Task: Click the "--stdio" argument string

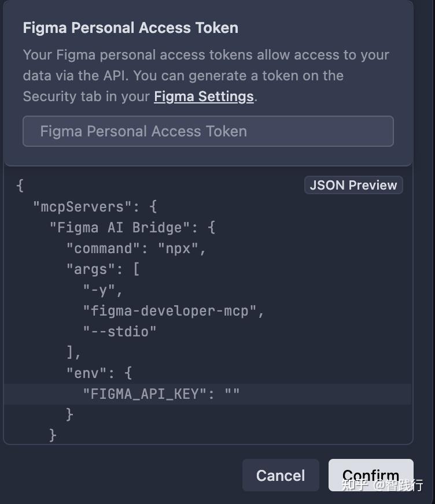Action: [x=120, y=332]
